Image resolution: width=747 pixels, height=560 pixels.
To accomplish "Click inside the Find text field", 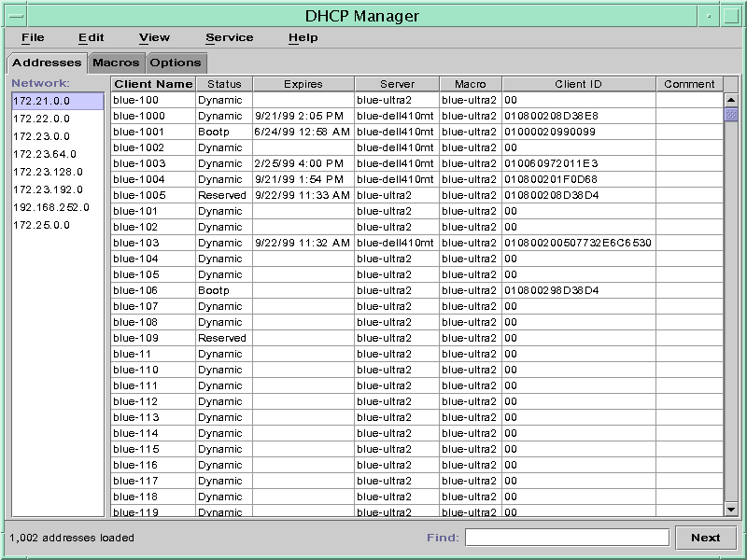I will click(570, 538).
